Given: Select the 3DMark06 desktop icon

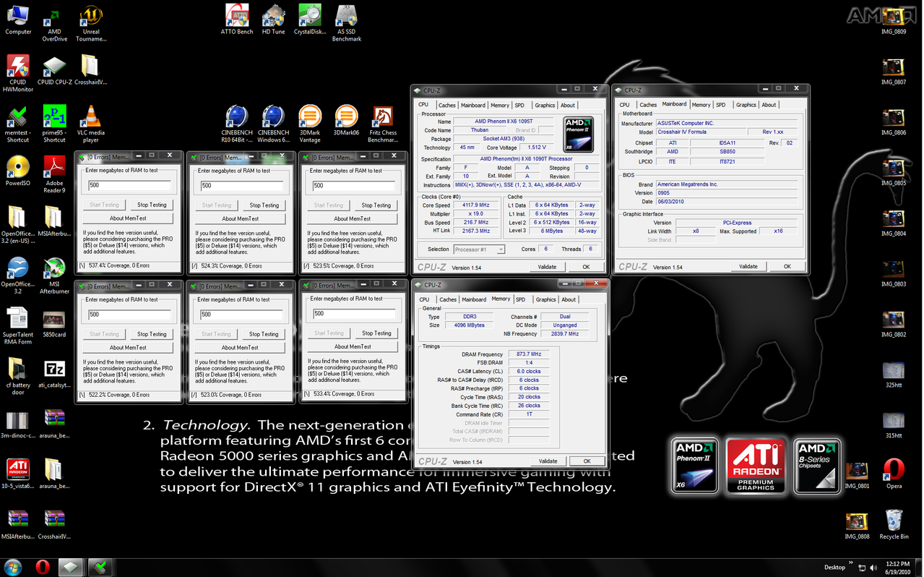Looking at the screenshot, I should 346,121.
